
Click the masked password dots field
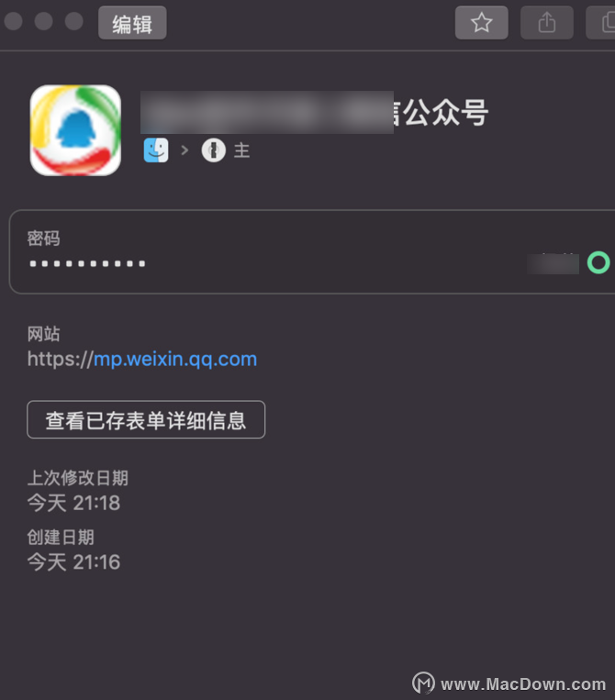87,264
